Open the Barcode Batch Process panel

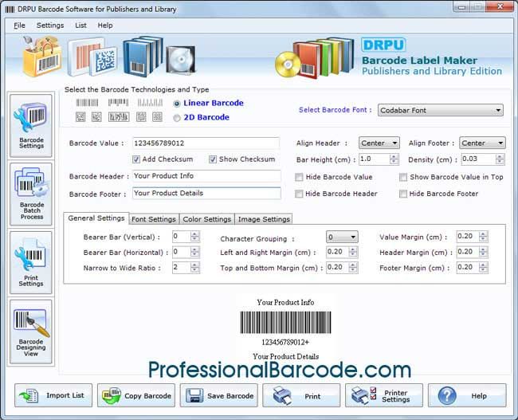click(31, 194)
